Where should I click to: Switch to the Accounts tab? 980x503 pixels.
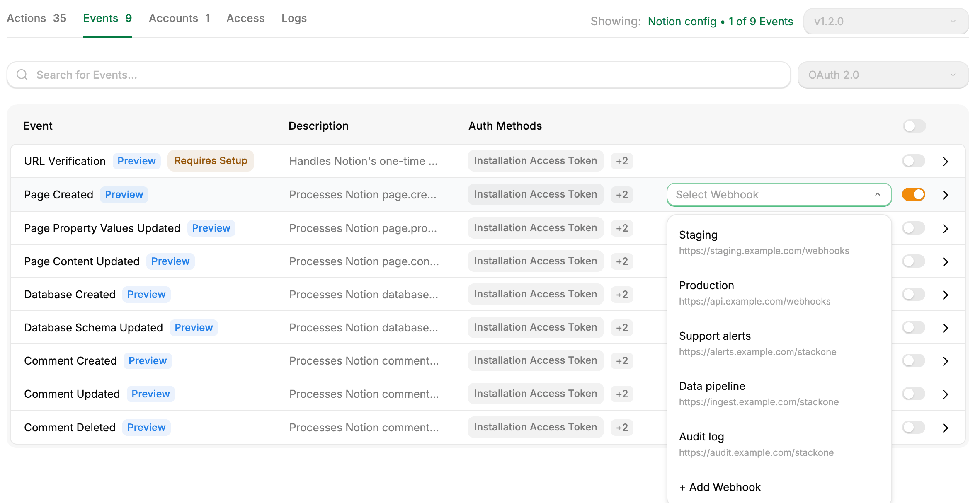[x=180, y=18]
